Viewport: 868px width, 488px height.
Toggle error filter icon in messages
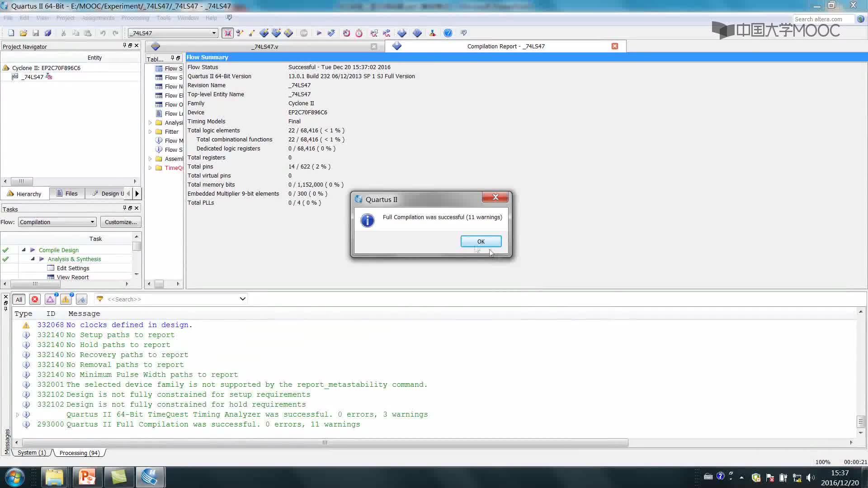pyautogui.click(x=34, y=299)
